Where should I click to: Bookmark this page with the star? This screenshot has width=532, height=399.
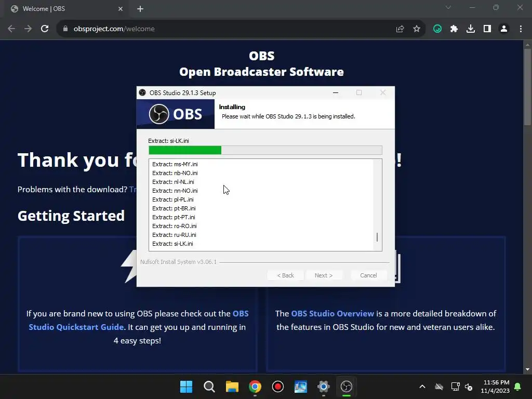tap(417, 29)
